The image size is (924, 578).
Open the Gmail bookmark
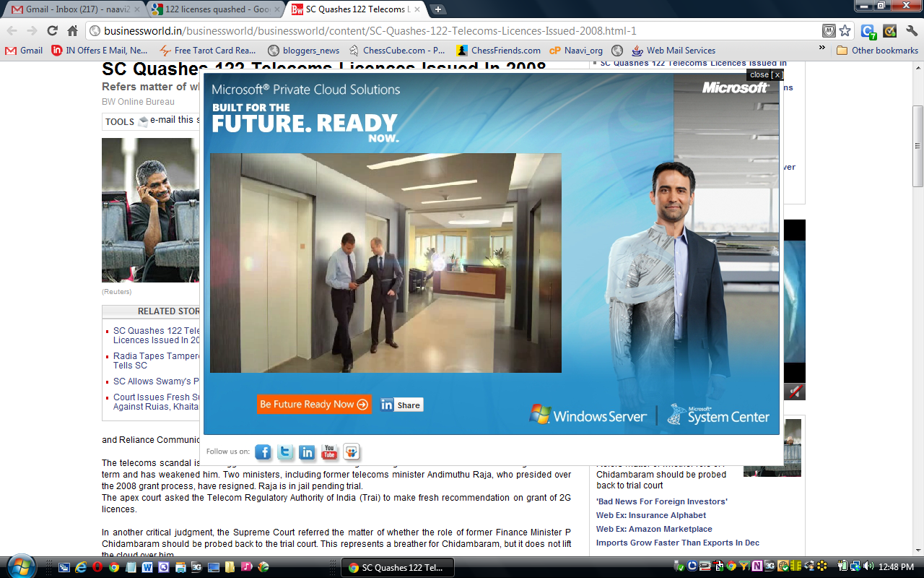(24, 51)
